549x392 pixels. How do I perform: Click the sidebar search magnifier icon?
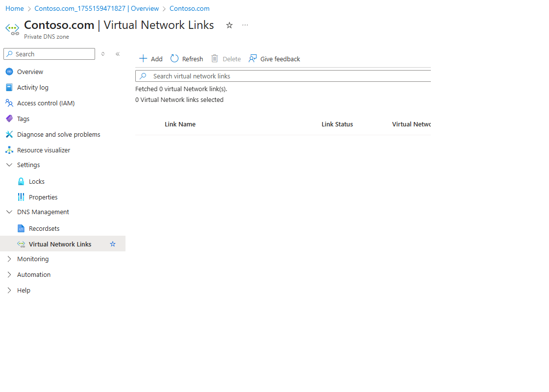(x=10, y=54)
